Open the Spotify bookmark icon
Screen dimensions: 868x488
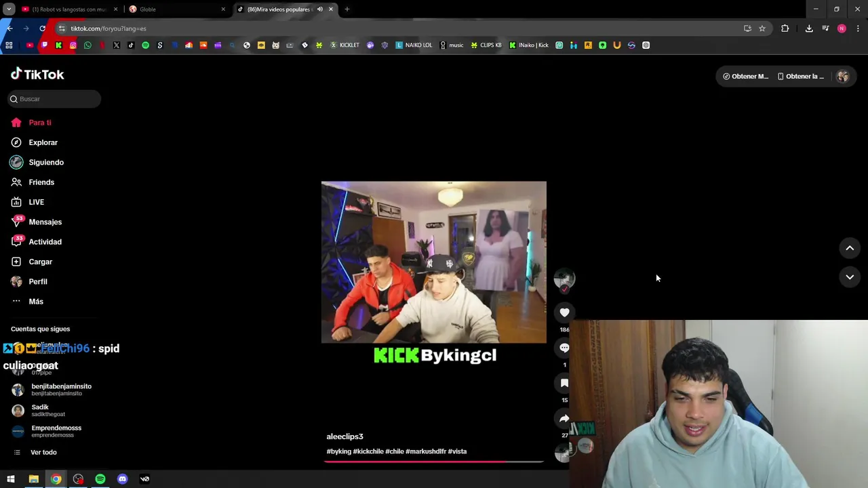[x=145, y=45]
